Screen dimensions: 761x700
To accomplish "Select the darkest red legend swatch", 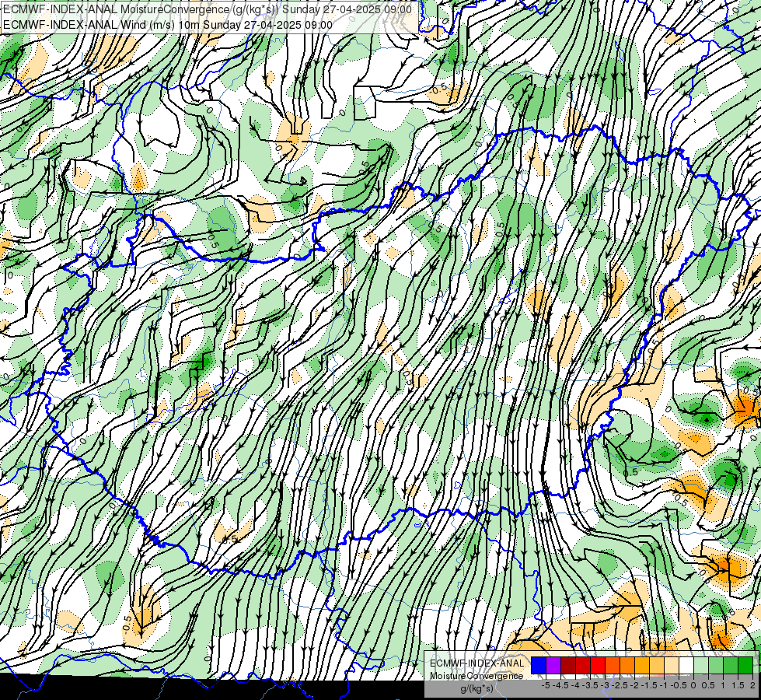I will click(x=568, y=665).
